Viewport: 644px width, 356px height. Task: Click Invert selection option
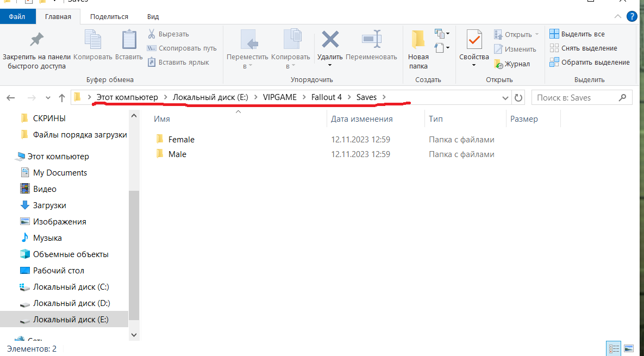pos(590,63)
